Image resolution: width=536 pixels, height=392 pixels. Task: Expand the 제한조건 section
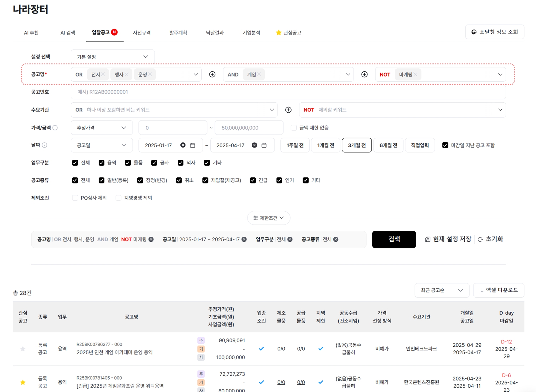268,218
